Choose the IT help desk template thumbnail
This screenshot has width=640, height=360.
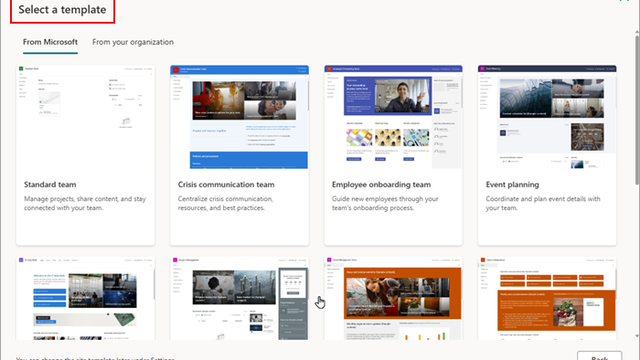point(85,298)
